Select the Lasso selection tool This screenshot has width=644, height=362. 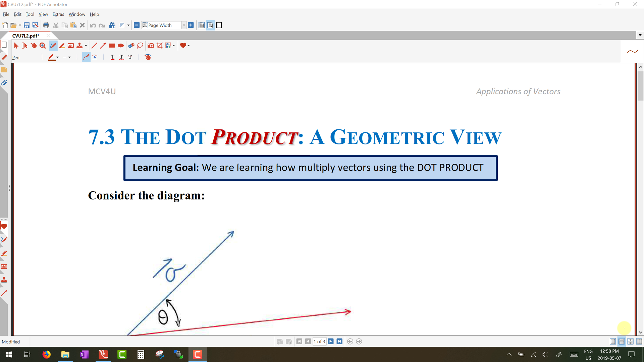click(140, 46)
